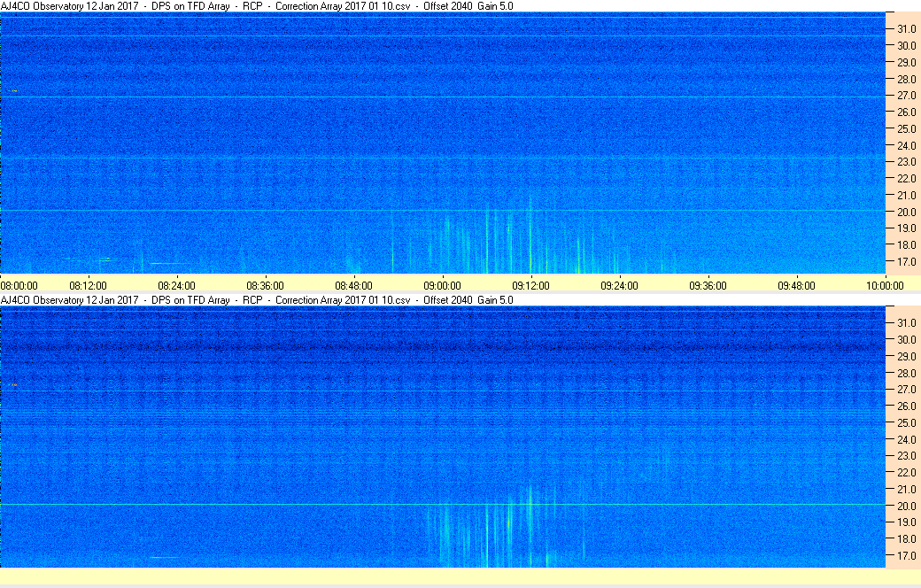The height and width of the screenshot is (588, 921).
Task: Select 19.0 frequency label on upper spectrogram
Action: 906,228
